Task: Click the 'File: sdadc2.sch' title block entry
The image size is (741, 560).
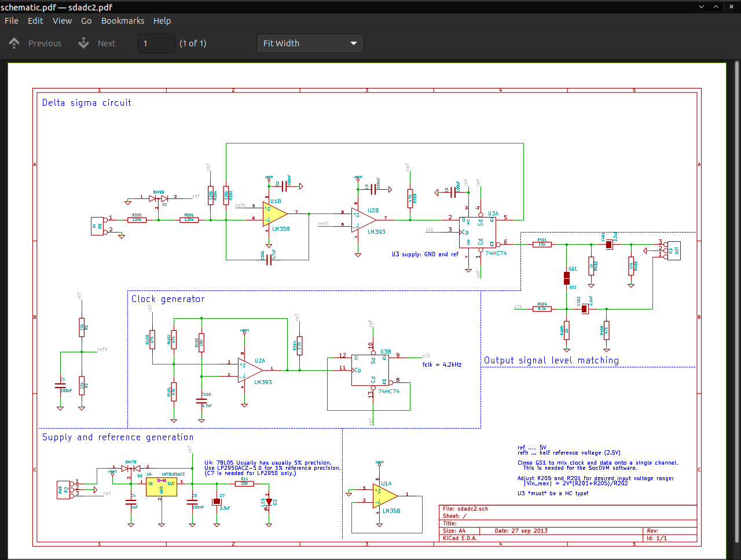Action: coord(465,509)
